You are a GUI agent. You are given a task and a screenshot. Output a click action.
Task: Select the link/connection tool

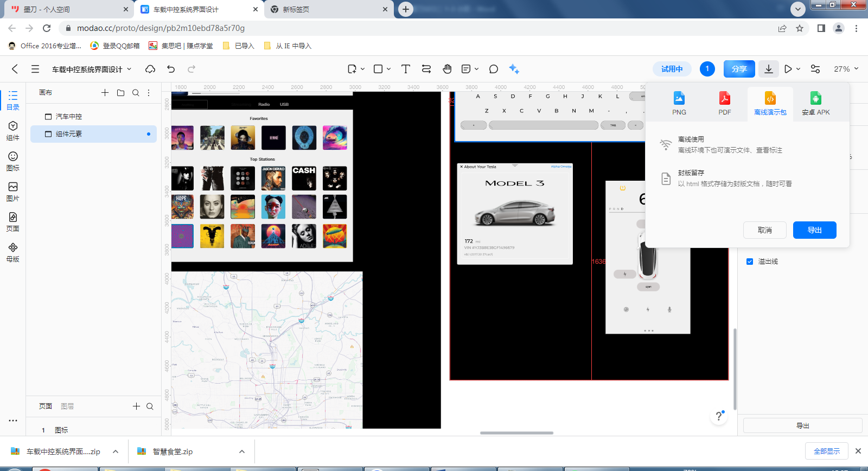pyautogui.click(x=426, y=69)
